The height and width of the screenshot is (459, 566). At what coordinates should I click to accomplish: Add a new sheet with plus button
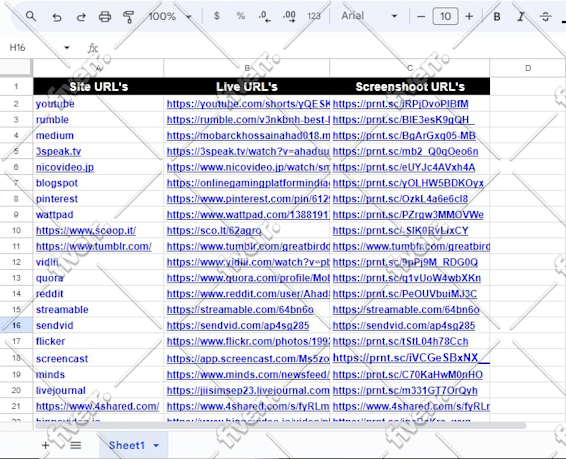pos(45,445)
